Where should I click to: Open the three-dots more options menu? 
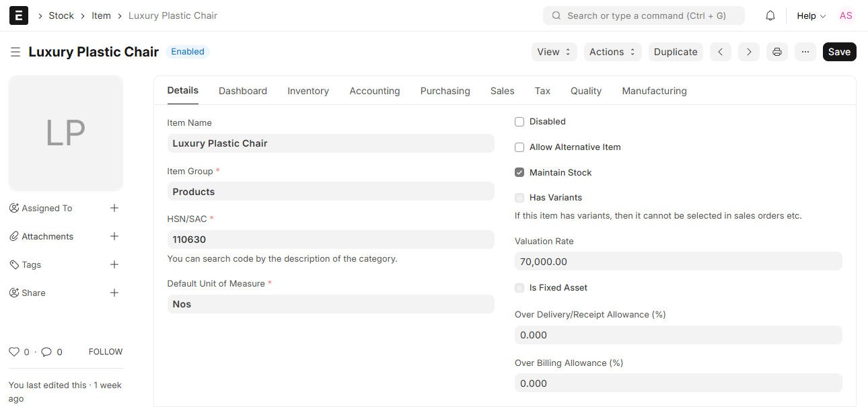(x=805, y=52)
